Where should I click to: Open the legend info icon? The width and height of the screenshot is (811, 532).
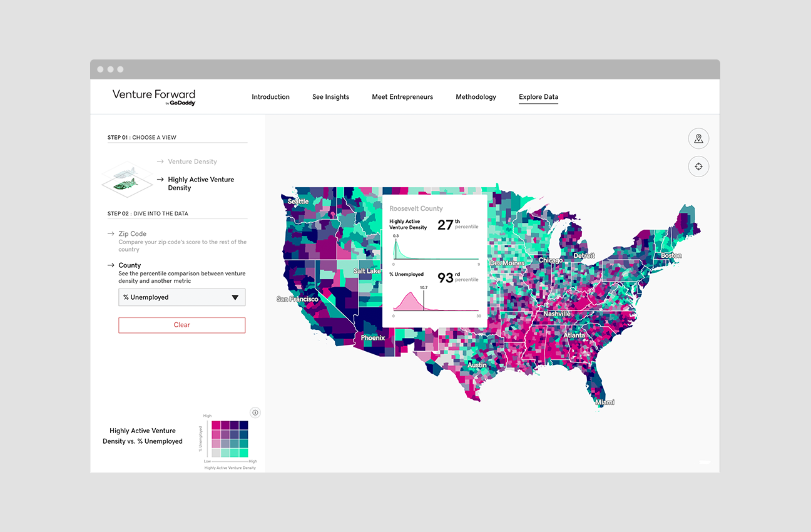[255, 412]
